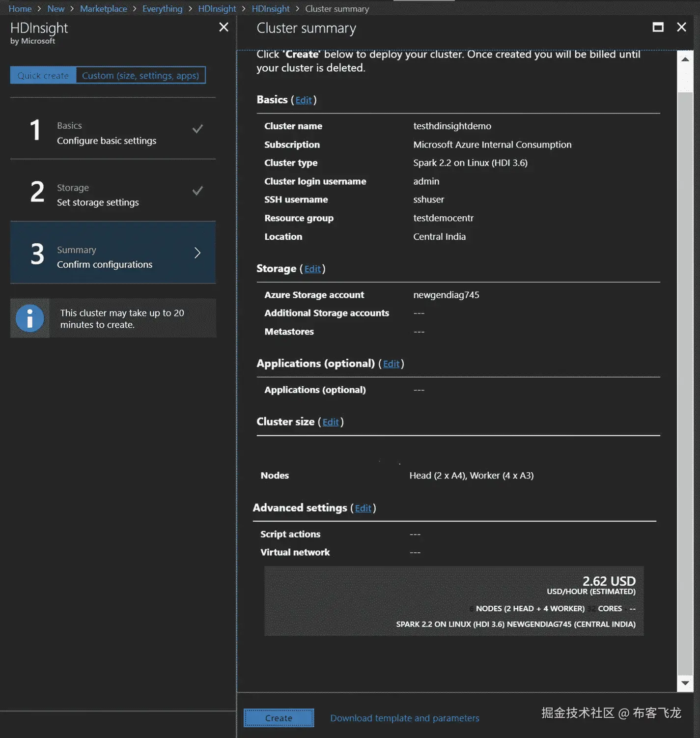Click the blue info icon
The image size is (700, 738).
(30, 318)
